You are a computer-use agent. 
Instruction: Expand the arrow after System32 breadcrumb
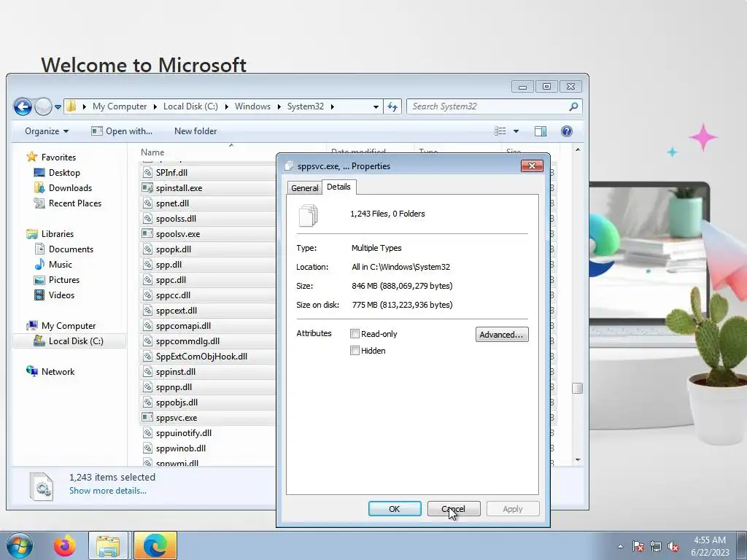click(332, 106)
